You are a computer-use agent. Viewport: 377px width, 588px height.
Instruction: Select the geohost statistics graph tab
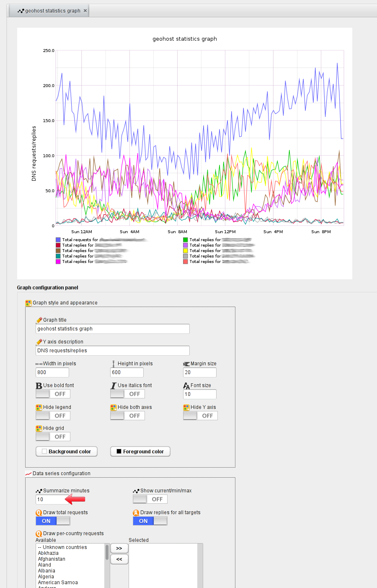point(49,11)
